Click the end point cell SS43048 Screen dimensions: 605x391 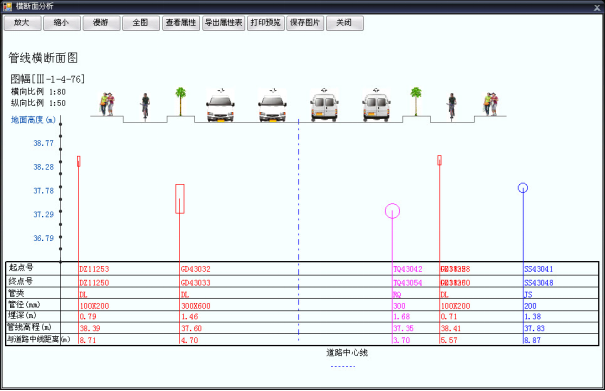(x=539, y=283)
